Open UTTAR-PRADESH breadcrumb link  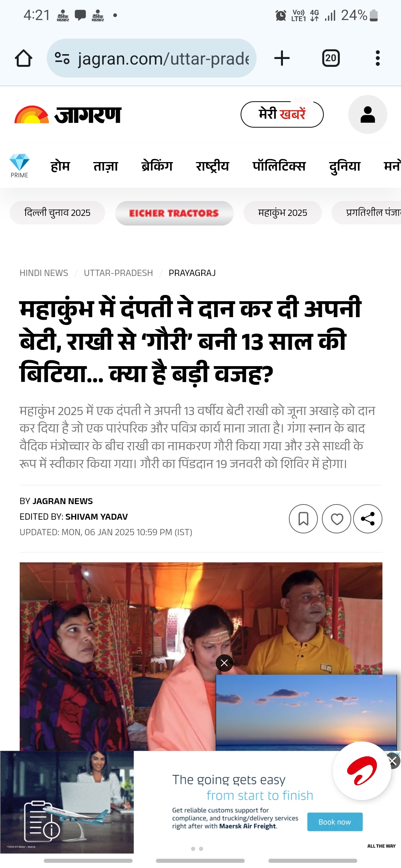[x=118, y=273]
